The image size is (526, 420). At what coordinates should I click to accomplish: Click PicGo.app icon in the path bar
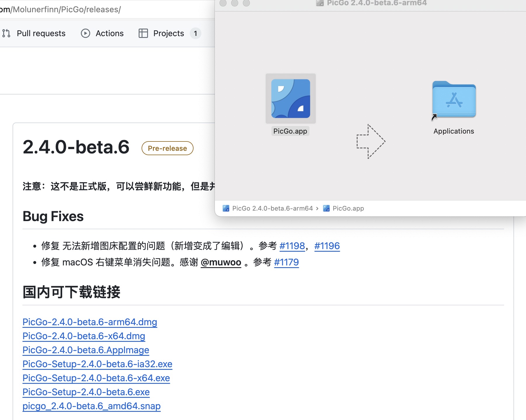click(x=326, y=208)
